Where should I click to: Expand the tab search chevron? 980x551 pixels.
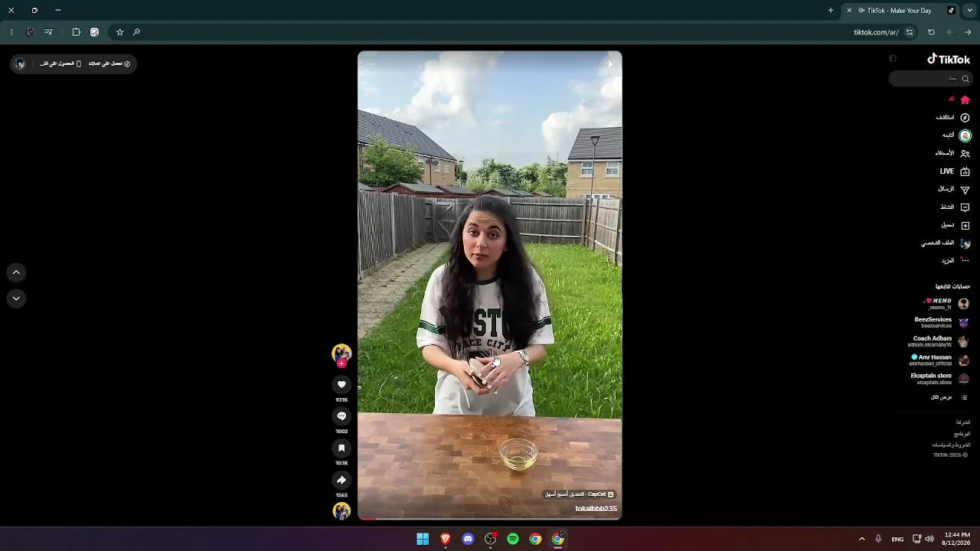tap(969, 11)
